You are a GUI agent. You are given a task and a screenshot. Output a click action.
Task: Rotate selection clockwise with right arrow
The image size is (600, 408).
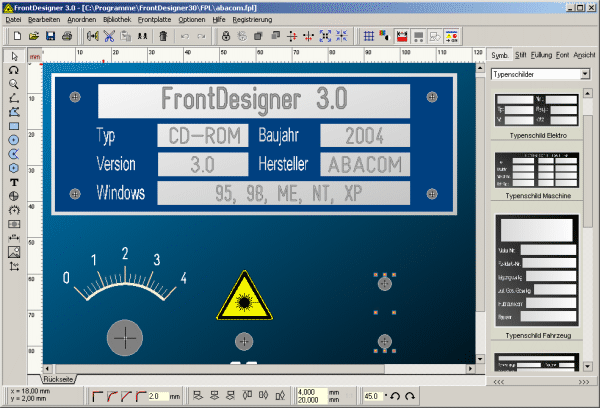point(410,396)
